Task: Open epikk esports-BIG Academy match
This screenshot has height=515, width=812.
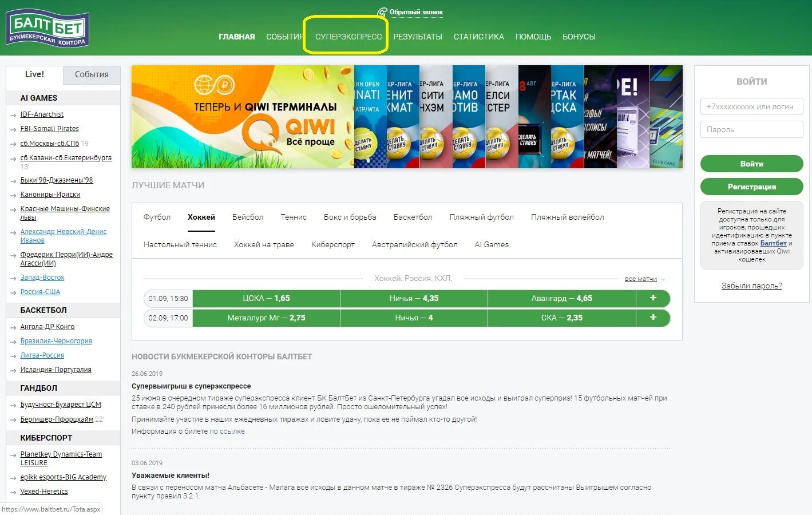Action: [63, 477]
